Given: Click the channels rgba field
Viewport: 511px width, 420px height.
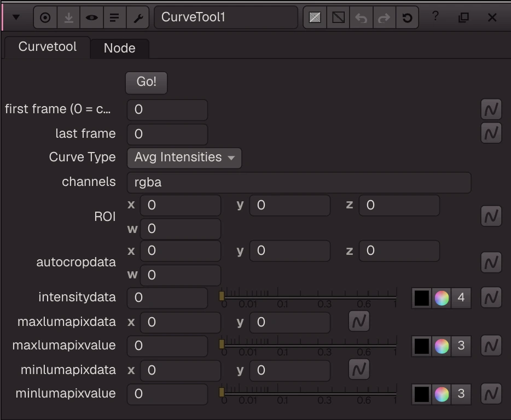Looking at the screenshot, I should [x=299, y=183].
